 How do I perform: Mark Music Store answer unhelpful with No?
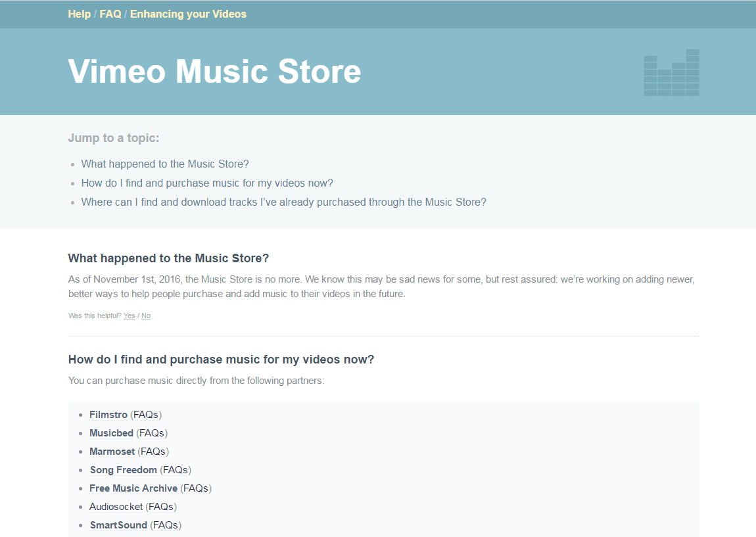[145, 315]
